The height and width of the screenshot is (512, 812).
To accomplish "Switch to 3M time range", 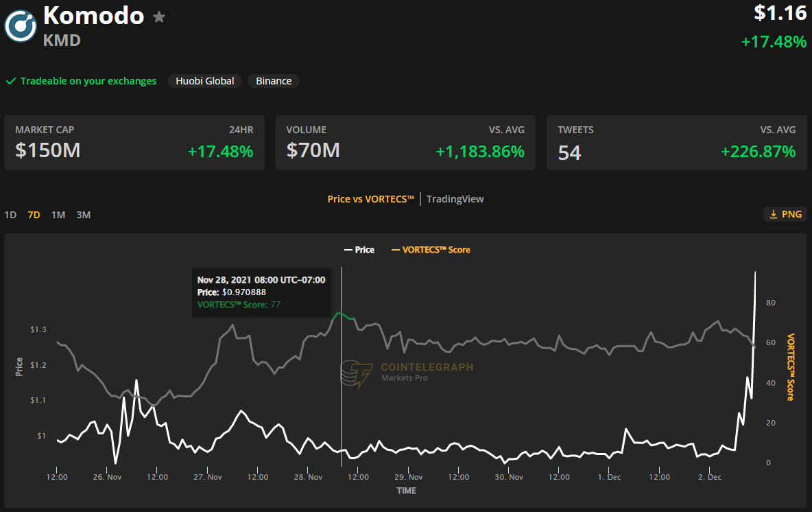I will [x=83, y=215].
